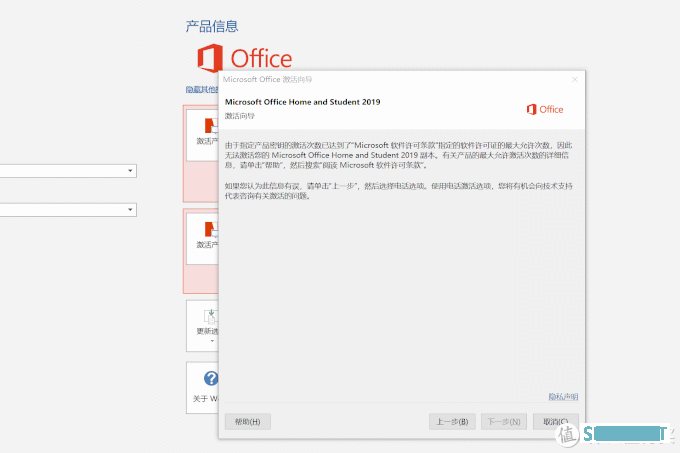
Task: Open the 更新选项 update options tile
Action: pyautogui.click(x=203, y=326)
